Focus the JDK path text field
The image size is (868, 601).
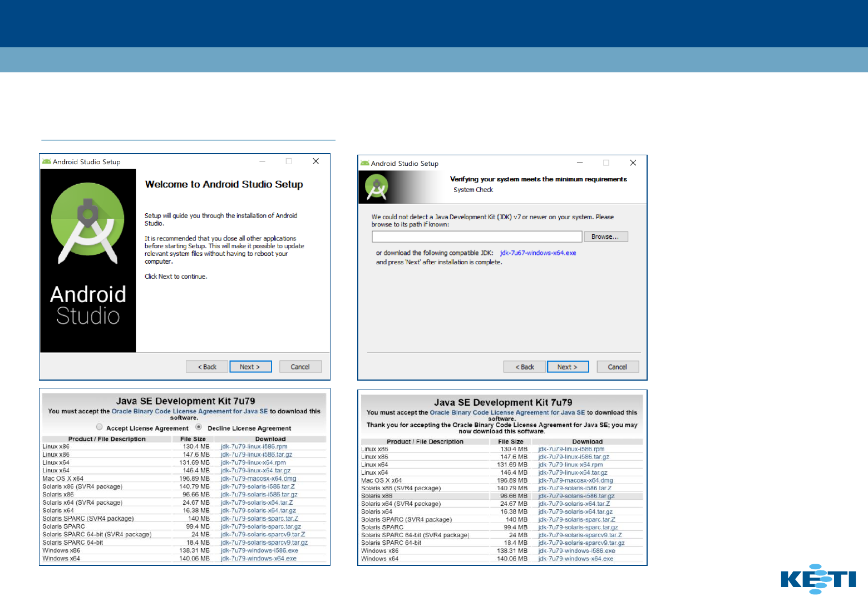477,237
